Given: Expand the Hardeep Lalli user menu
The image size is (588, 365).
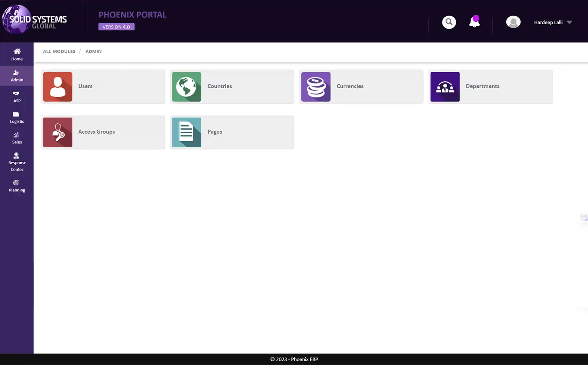Looking at the screenshot, I should (x=551, y=22).
